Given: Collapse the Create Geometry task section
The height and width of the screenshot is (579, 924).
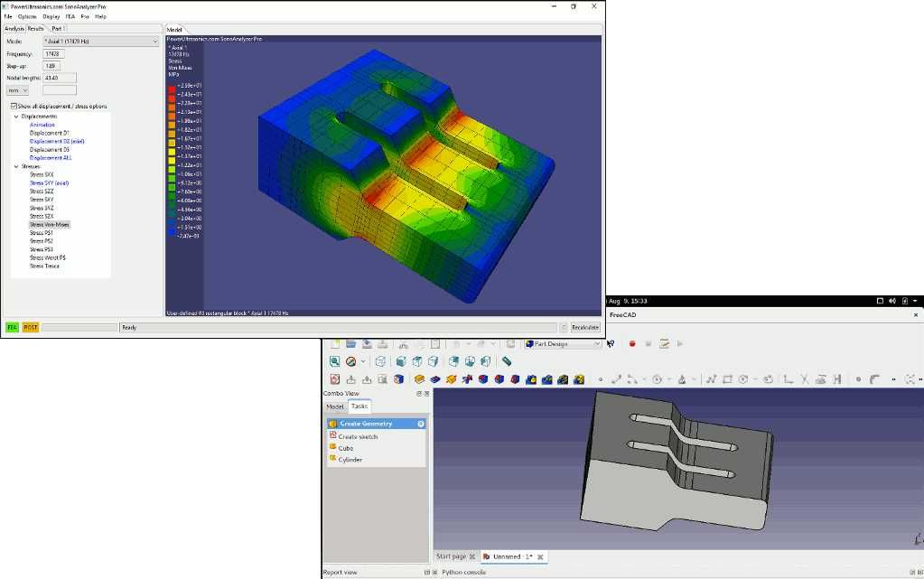Looking at the screenshot, I should coord(421,424).
